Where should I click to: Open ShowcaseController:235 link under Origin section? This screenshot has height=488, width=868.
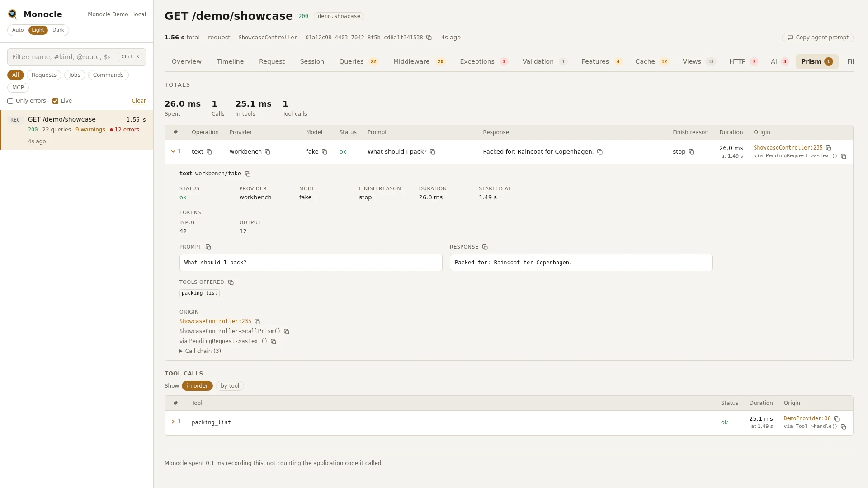coord(215,321)
